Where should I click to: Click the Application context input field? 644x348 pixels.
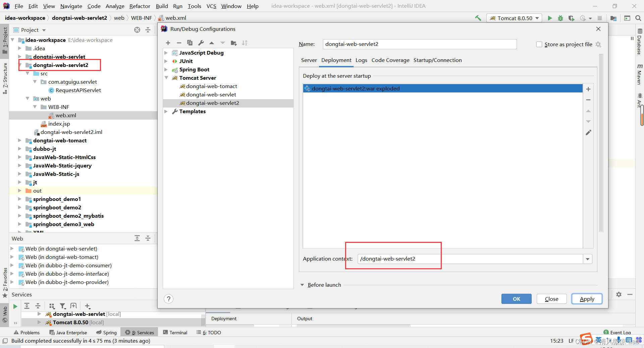pyautogui.click(x=470, y=259)
